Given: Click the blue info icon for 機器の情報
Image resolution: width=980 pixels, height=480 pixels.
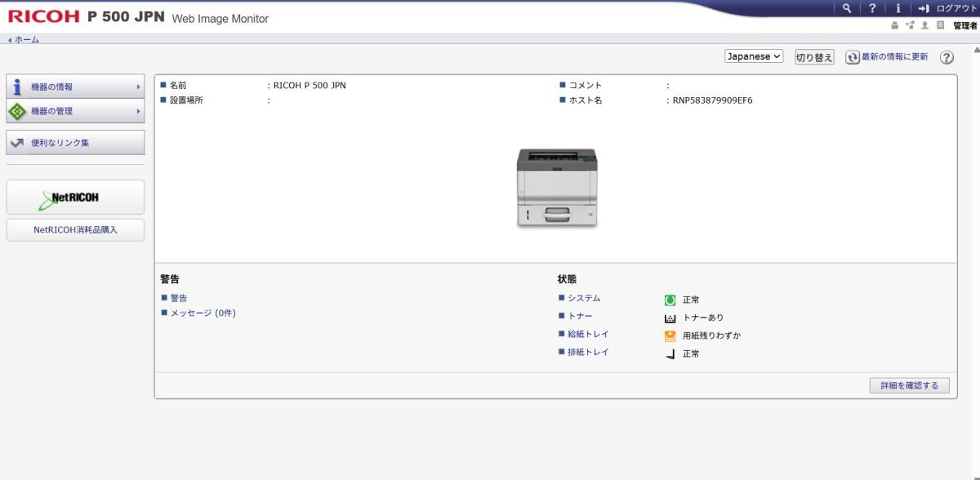Looking at the screenshot, I should pyautogui.click(x=17, y=87).
